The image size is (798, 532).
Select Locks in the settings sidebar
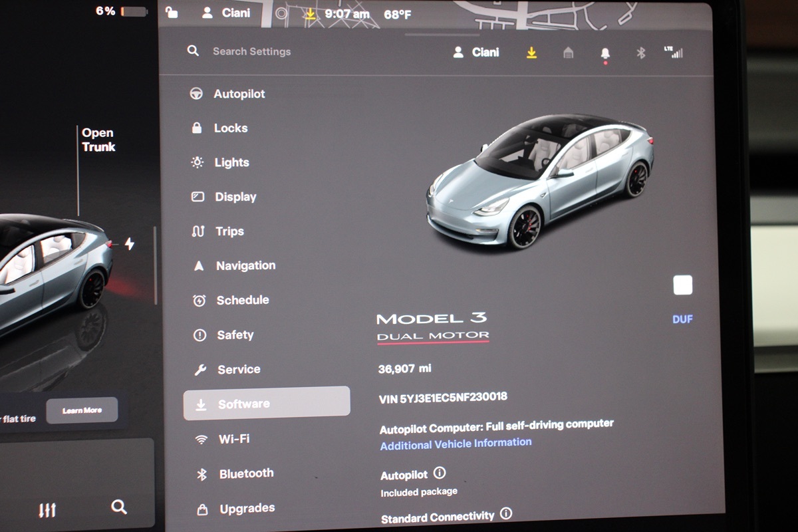(230, 128)
